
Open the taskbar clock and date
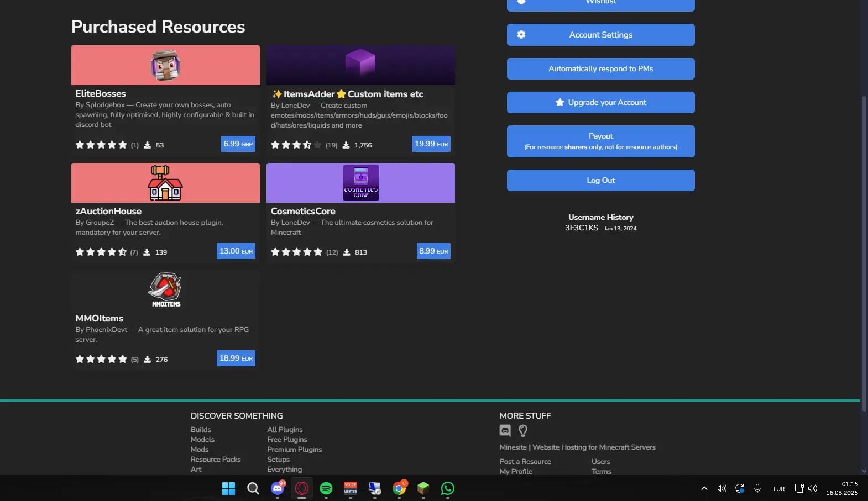(842, 488)
